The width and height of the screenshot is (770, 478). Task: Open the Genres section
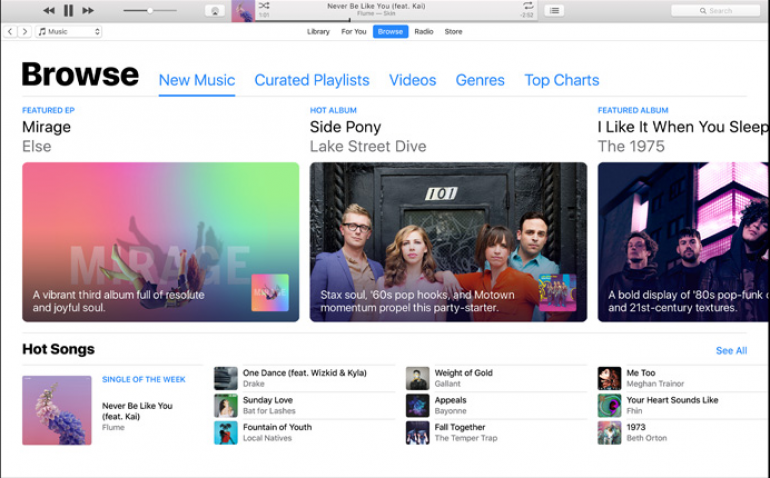click(x=480, y=80)
